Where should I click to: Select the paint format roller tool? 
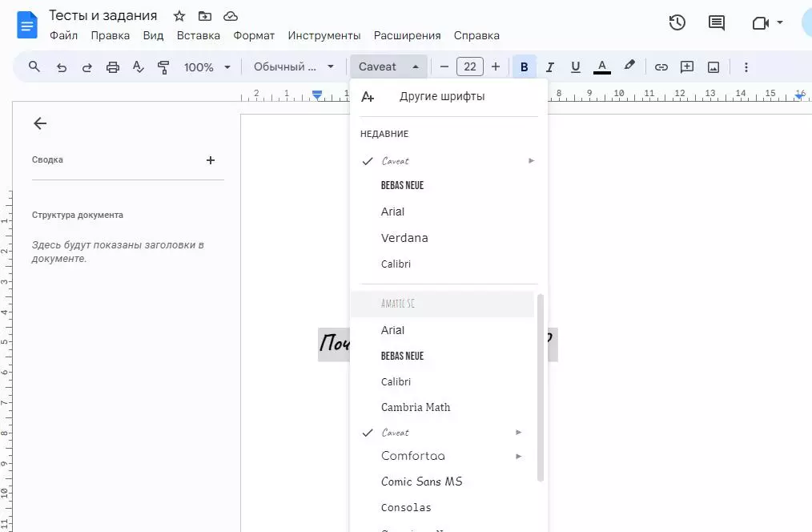point(163,67)
